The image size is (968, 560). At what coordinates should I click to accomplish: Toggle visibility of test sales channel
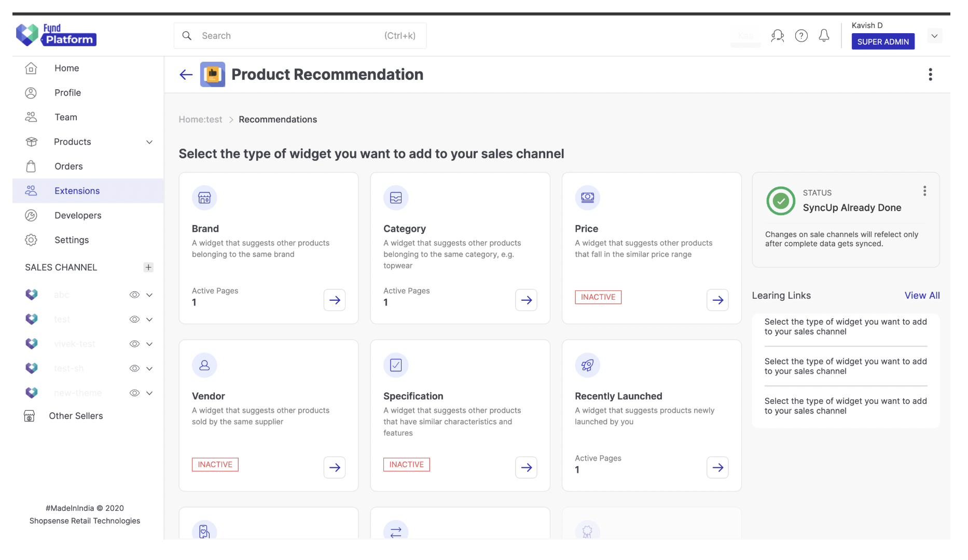click(134, 319)
